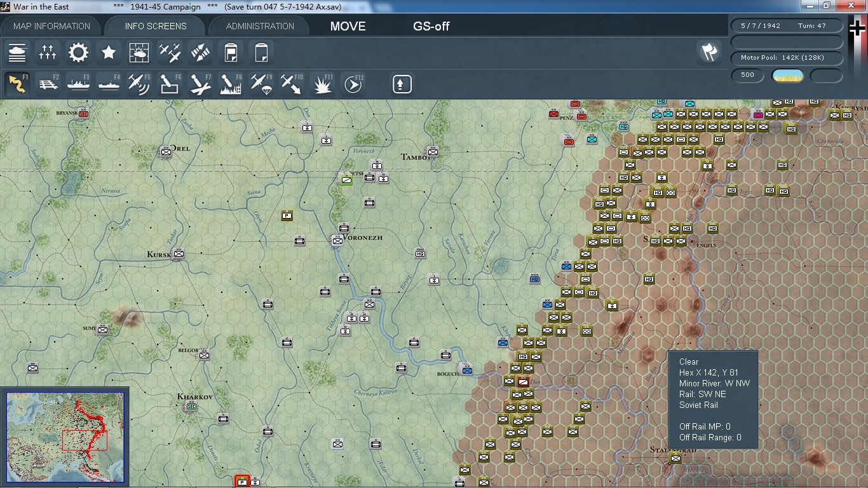Click the Off Rail Range: 0 tooltip line
This screenshot has height=488, width=868.
click(x=710, y=437)
